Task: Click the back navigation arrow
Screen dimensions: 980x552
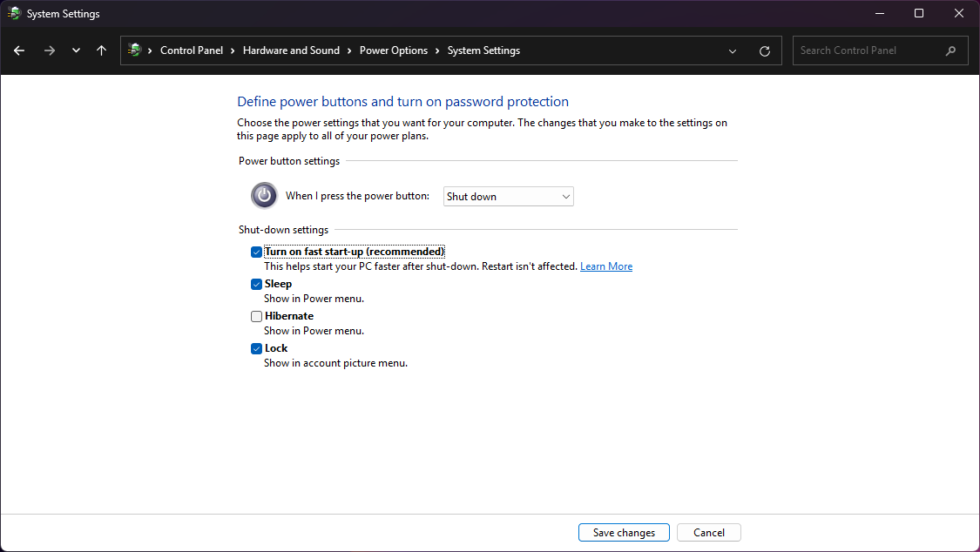Action: [18, 50]
